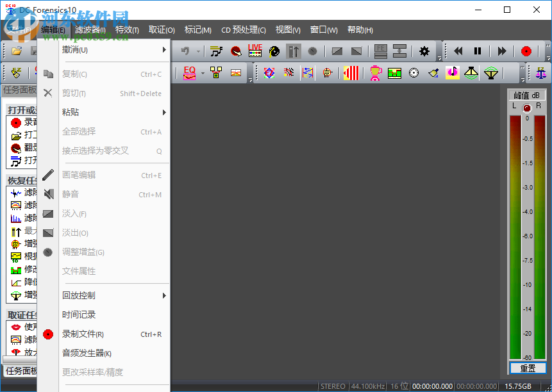Start recording with red toolbar button

coord(526,51)
